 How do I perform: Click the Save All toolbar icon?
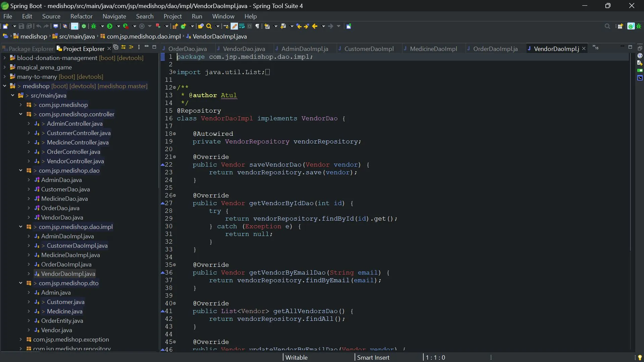tap(30, 26)
